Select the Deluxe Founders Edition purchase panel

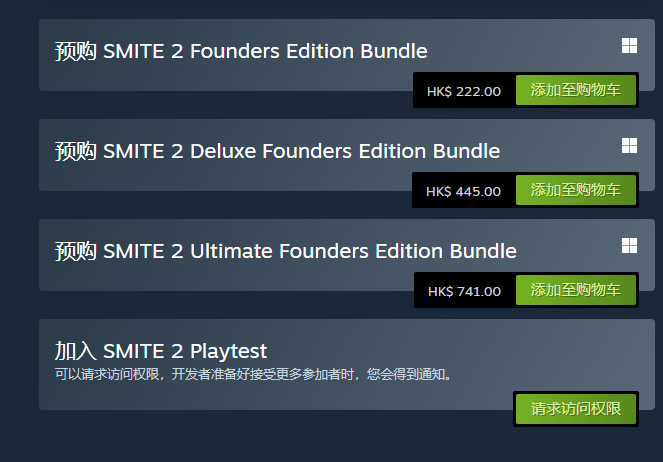pyautogui.click(x=347, y=155)
